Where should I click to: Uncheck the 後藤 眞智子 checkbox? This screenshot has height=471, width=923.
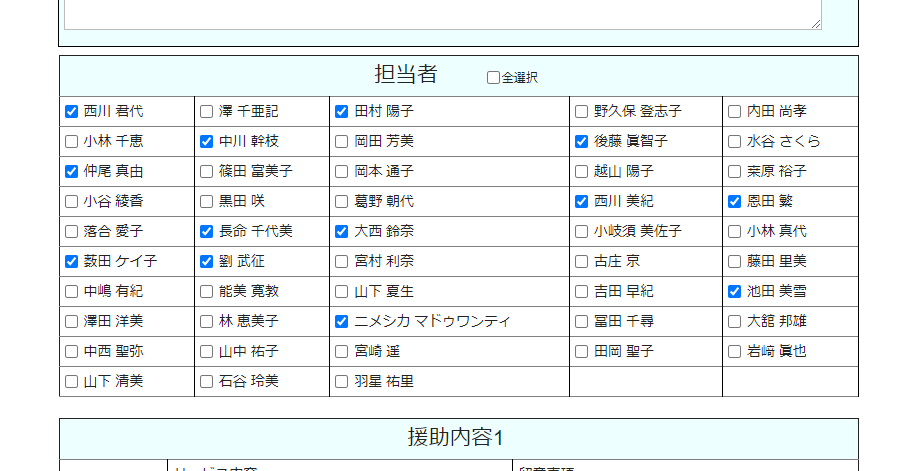coord(581,142)
